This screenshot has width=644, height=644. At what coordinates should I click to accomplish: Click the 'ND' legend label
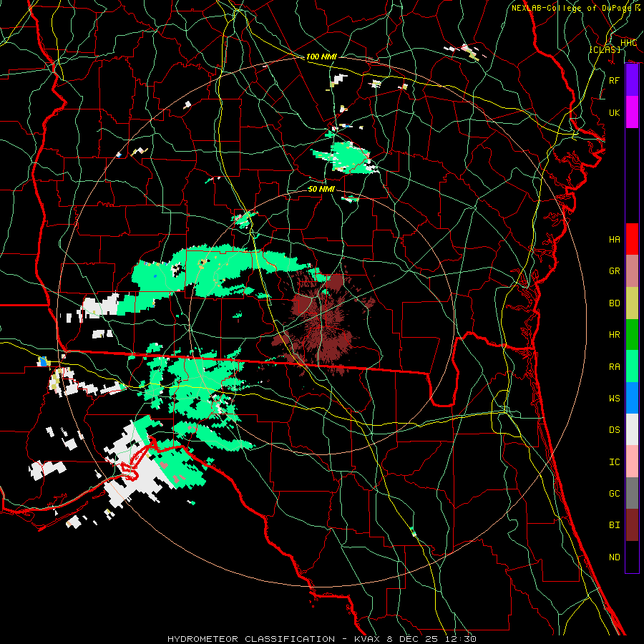tap(614, 557)
